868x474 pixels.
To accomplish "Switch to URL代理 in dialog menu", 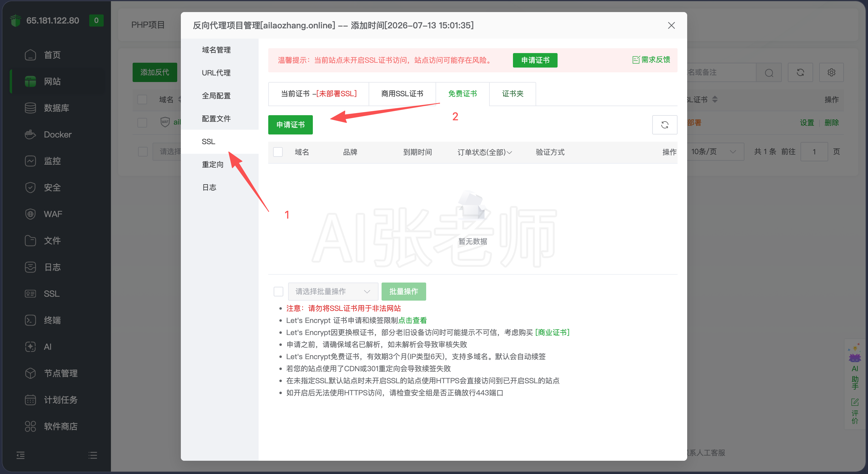I will coord(216,73).
